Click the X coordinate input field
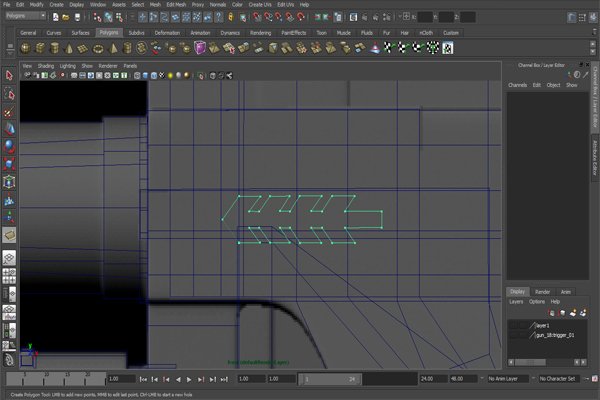 click(x=424, y=17)
